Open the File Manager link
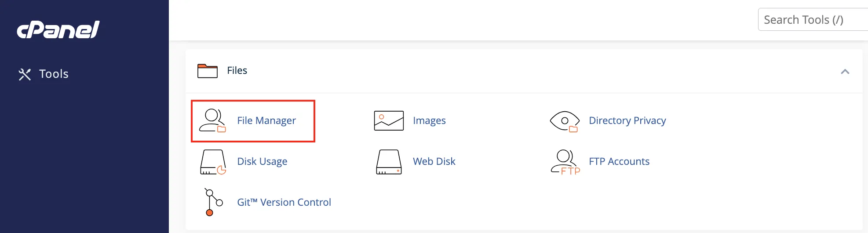868x233 pixels. [x=266, y=120]
